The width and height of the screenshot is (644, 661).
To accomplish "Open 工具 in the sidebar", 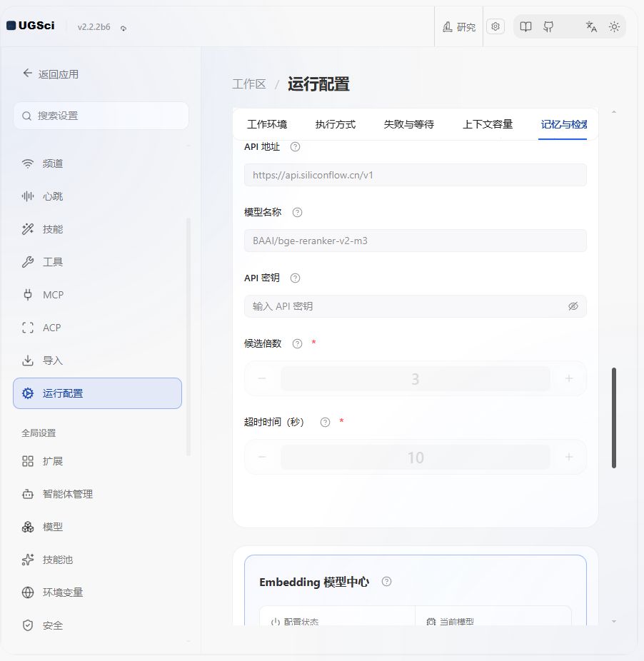I will pos(97,262).
